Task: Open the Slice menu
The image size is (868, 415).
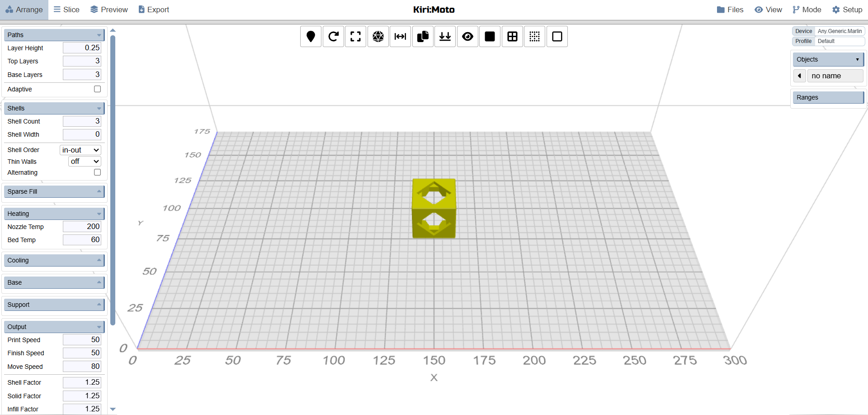Action: tap(66, 10)
